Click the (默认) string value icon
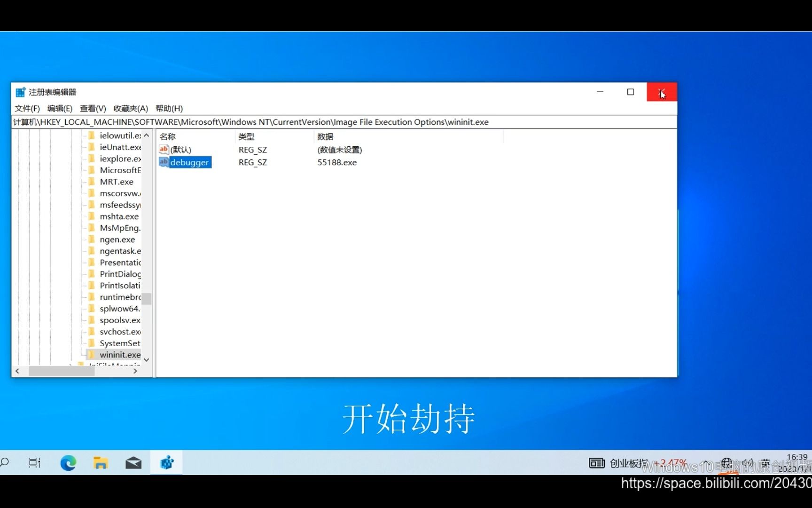The height and width of the screenshot is (508, 812). tap(164, 150)
